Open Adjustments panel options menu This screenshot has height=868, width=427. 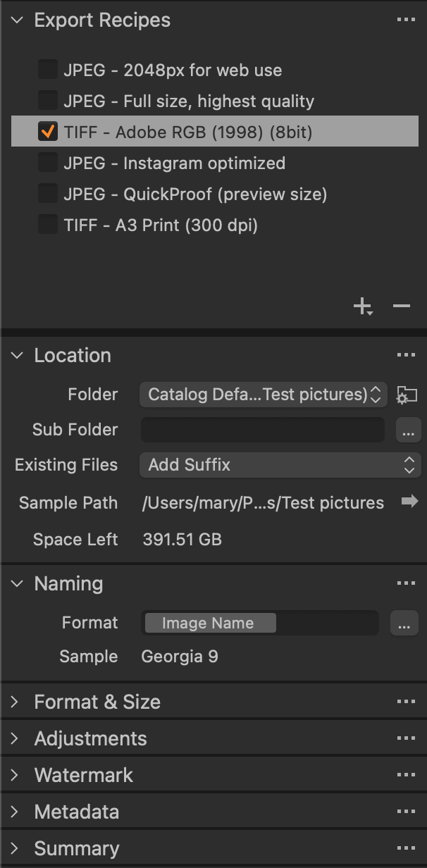point(406,738)
